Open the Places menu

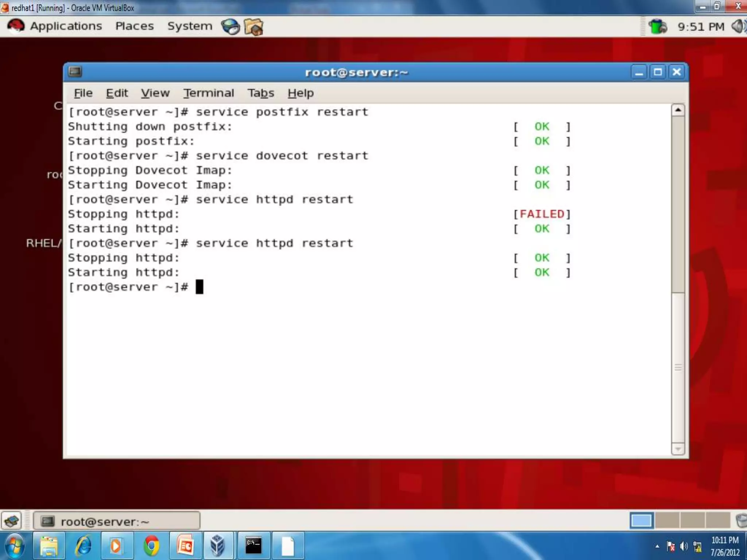click(134, 26)
